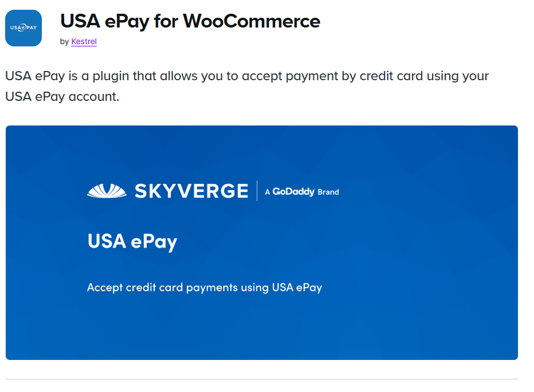
Task: Click the lowercase "A" before GoDaddy
Action: 268,192
